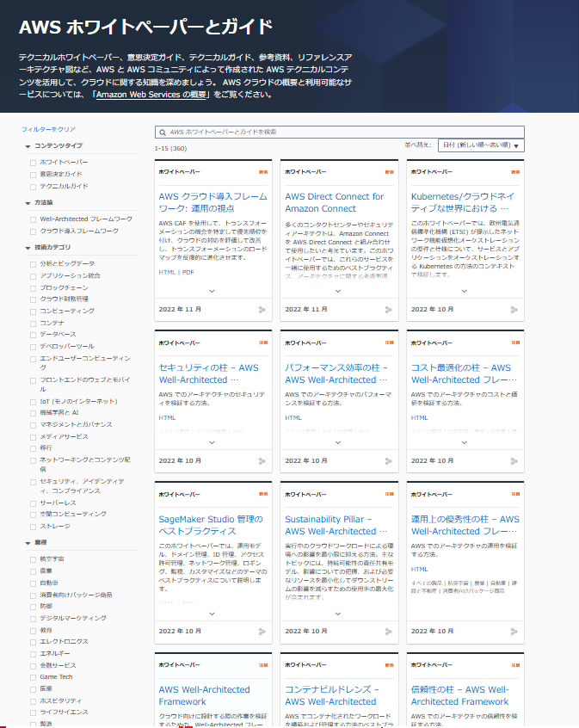This screenshot has width=579, height=728.
Task: Open HTML link on セキュリティの柱 card
Action: point(167,418)
